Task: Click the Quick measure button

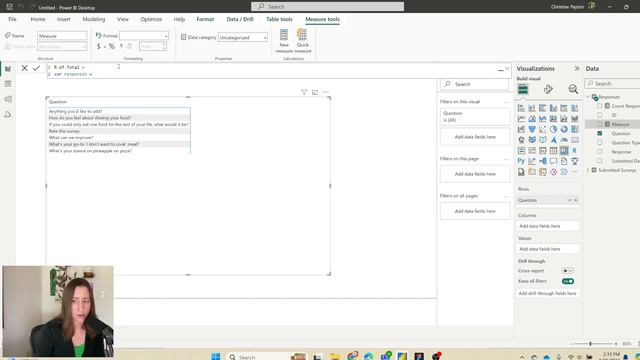Action: point(302,41)
